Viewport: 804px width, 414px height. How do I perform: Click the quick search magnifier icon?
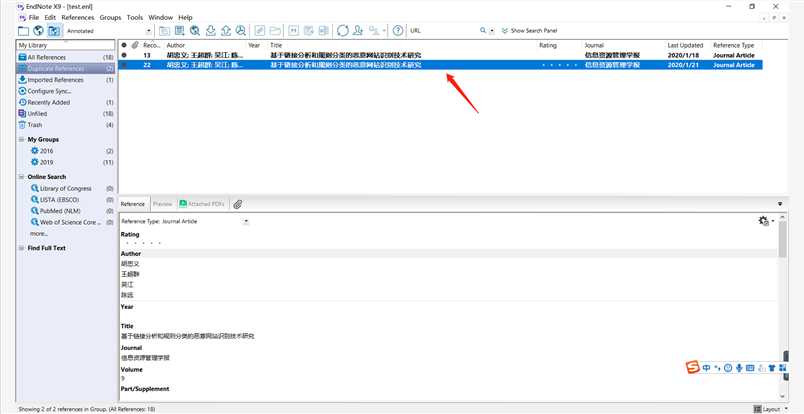pos(483,31)
